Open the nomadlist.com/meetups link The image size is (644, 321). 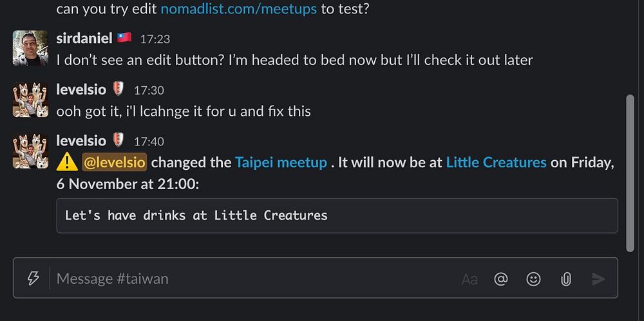(x=238, y=10)
